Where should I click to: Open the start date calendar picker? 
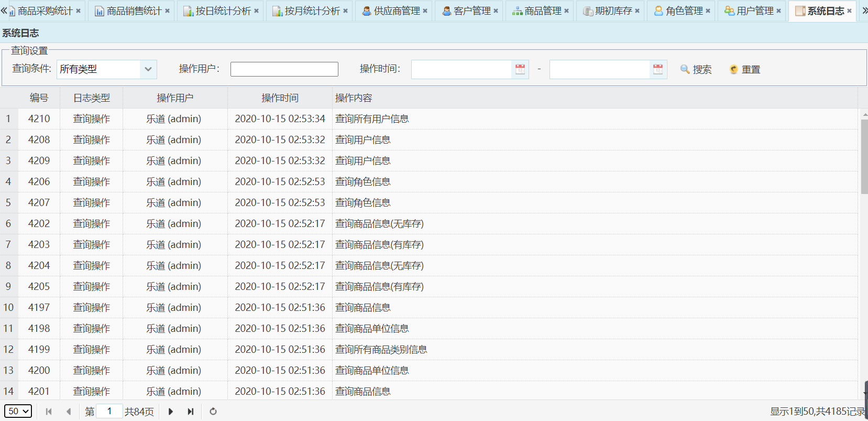pos(520,69)
